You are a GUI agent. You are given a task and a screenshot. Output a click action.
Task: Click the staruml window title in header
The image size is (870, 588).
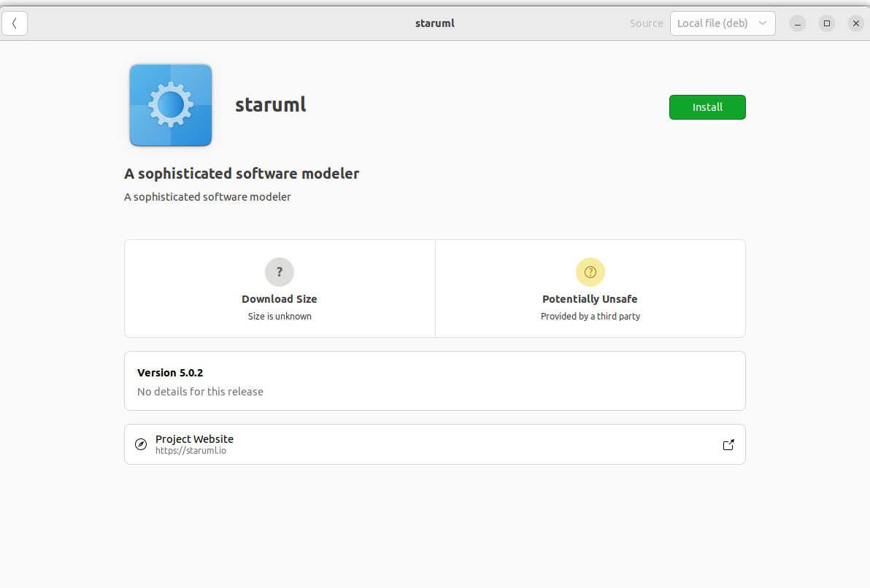pyautogui.click(x=435, y=23)
